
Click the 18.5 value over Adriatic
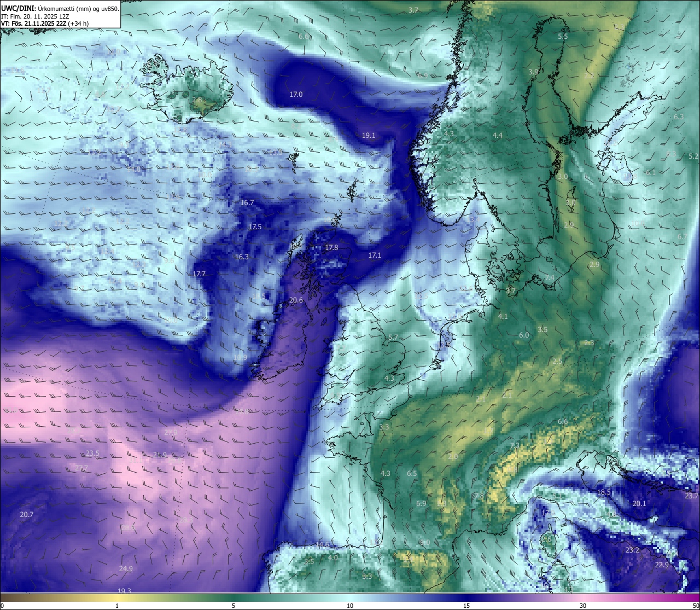(604, 492)
